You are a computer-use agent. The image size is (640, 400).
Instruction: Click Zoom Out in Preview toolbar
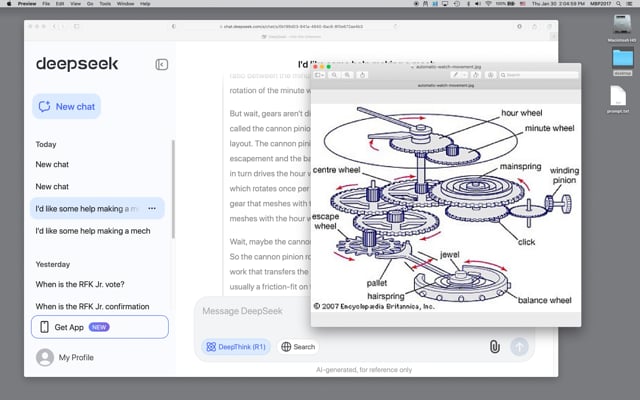pyautogui.click(x=334, y=75)
